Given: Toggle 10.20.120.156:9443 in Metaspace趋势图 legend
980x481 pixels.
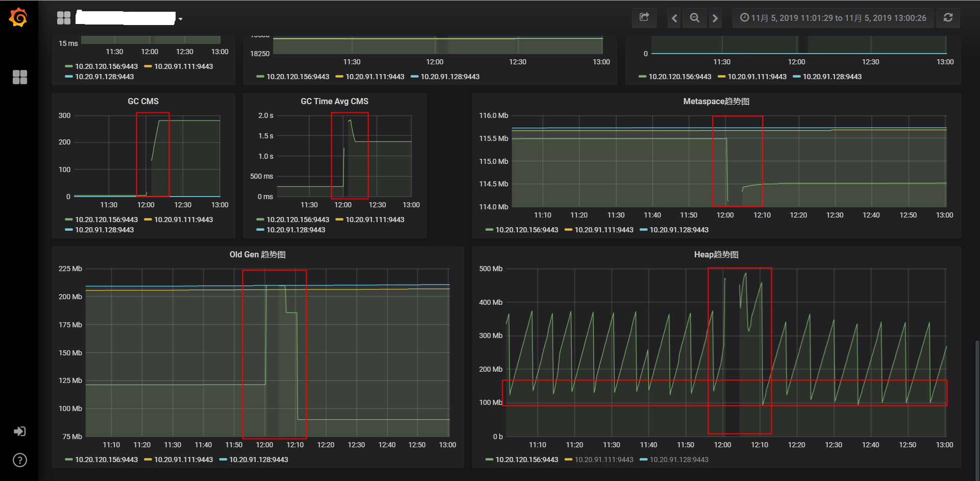Looking at the screenshot, I should tap(527, 230).
